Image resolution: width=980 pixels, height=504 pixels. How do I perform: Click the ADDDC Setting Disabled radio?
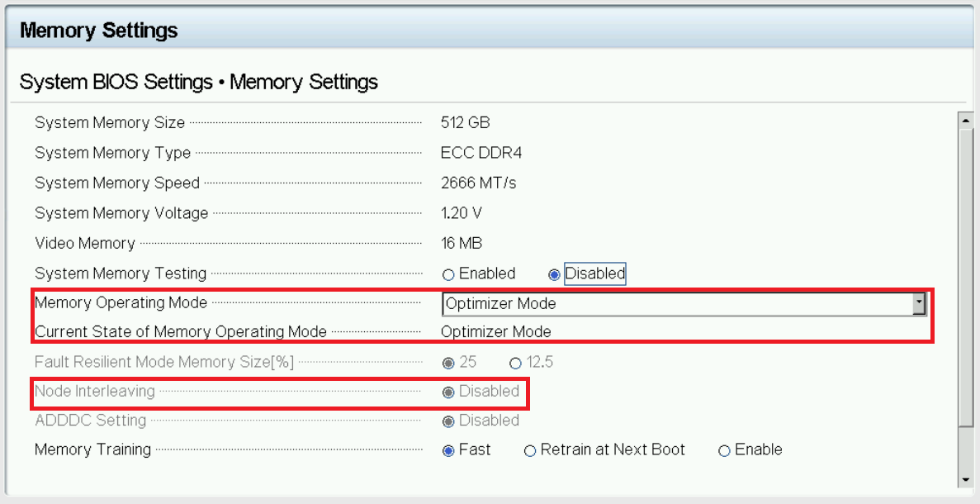pos(449,421)
